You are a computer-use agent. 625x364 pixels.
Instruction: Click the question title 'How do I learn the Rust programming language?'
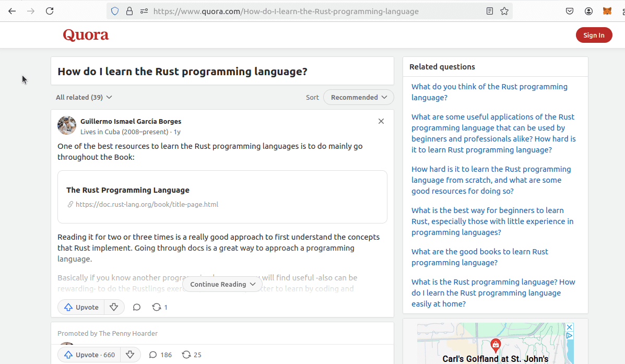(183, 72)
